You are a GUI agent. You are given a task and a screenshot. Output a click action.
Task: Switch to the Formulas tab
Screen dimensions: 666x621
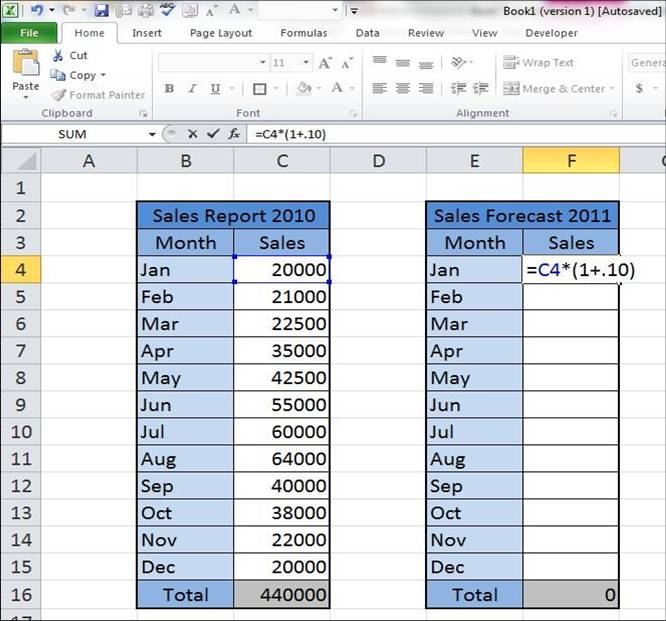tap(304, 33)
